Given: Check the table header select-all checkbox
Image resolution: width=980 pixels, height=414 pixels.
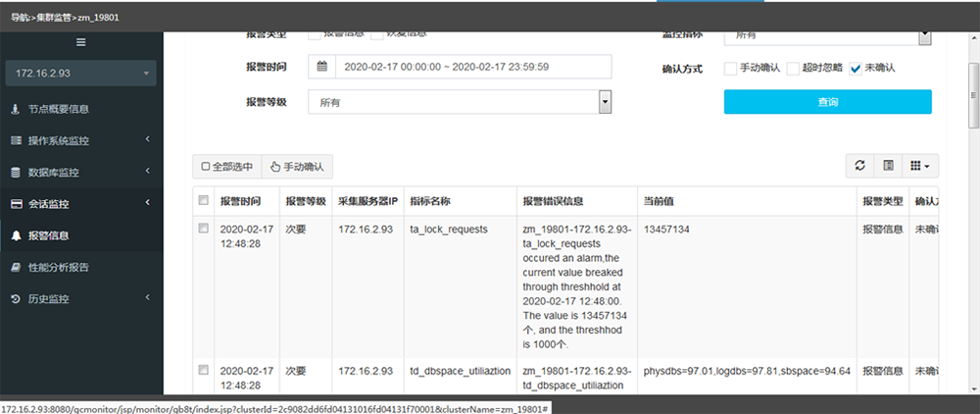Looking at the screenshot, I should tap(203, 201).
